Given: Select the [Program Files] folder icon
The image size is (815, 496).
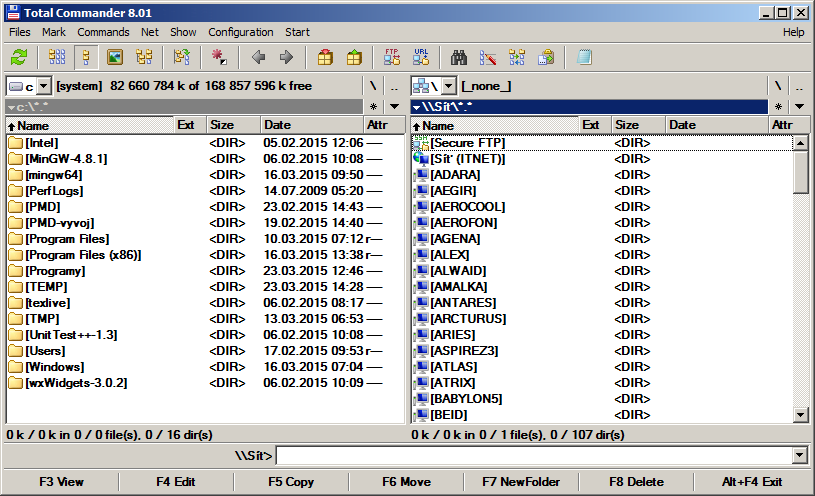Looking at the screenshot, I should click(x=16, y=239).
